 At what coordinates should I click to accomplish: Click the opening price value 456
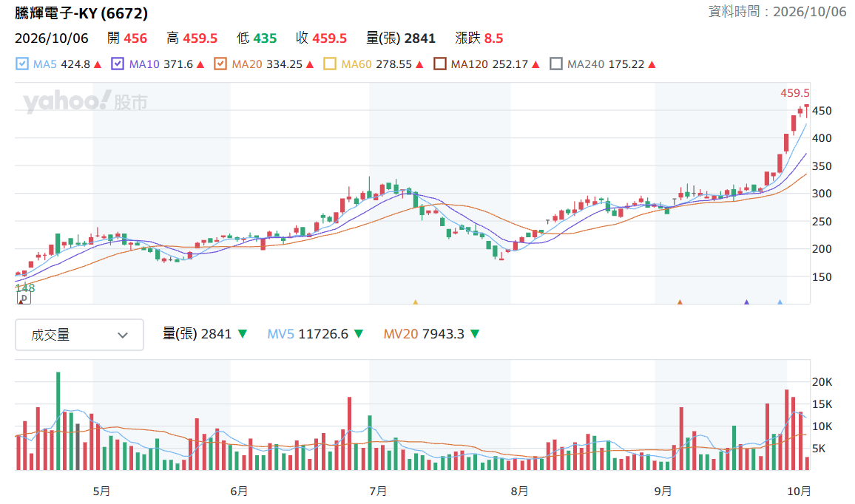pos(135,38)
